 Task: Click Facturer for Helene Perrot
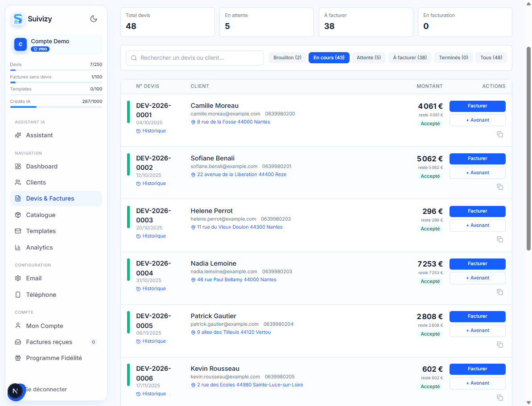pos(478,211)
